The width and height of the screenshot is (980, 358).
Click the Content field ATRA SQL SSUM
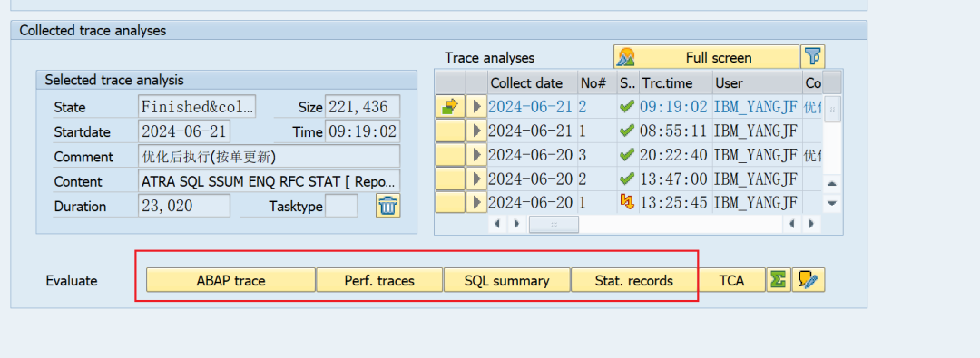(x=269, y=181)
